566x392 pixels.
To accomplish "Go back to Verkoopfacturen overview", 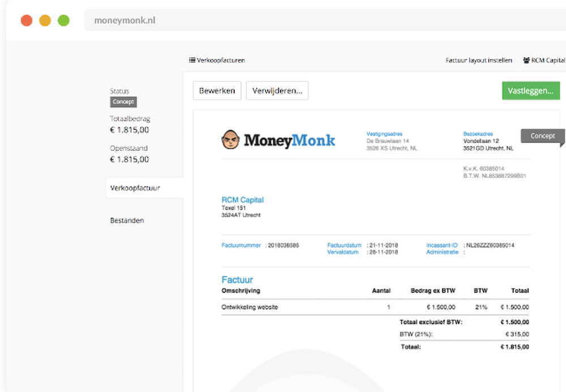I will click(217, 60).
